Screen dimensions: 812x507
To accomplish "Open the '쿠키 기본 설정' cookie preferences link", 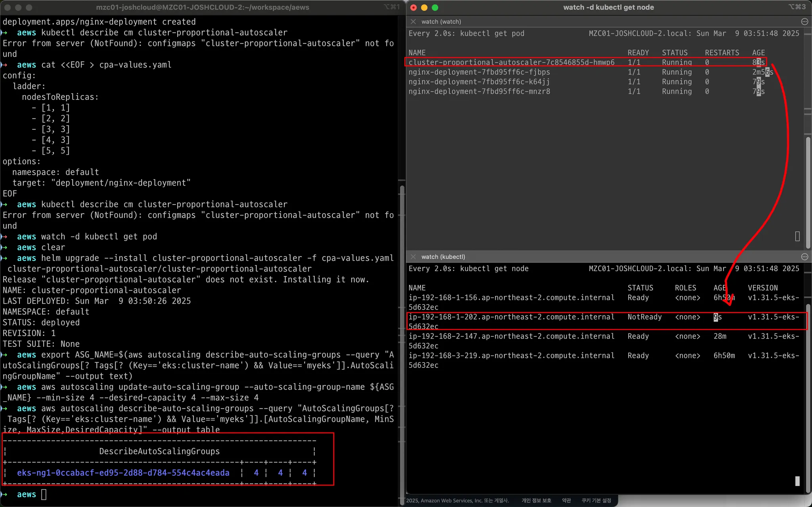I will click(596, 500).
